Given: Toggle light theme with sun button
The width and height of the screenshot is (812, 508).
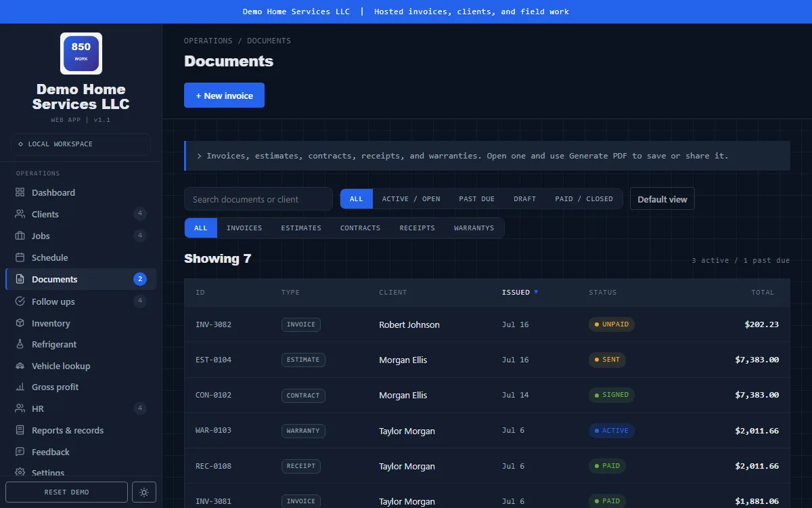Looking at the screenshot, I should (x=144, y=492).
